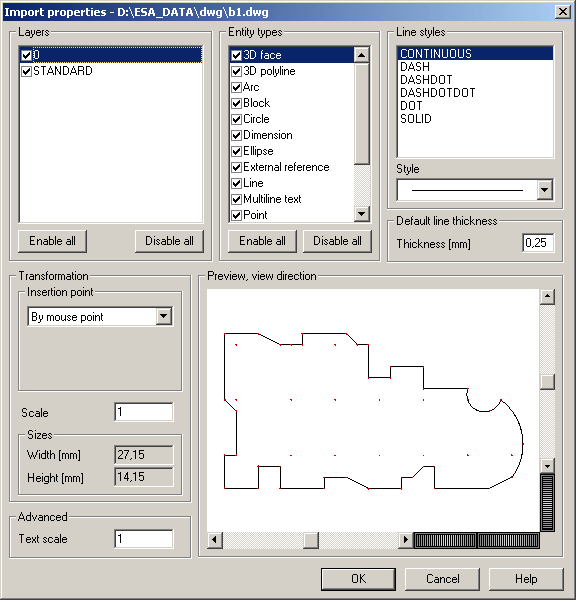Select DASHDOT in the Line styles list
576x600 pixels.
tap(426, 80)
